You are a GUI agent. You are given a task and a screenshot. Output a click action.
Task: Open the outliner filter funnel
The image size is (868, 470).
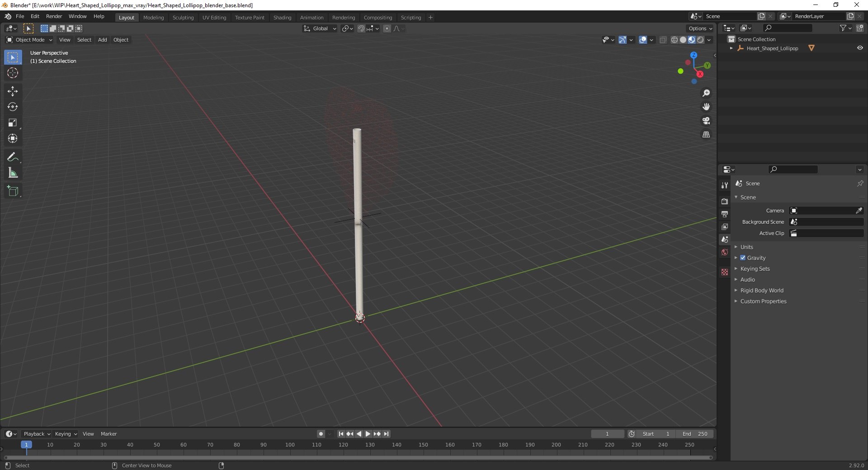coord(843,28)
